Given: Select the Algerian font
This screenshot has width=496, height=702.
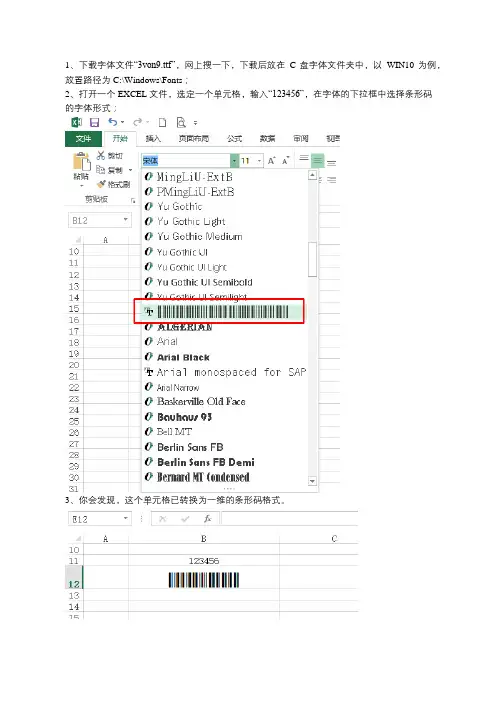Looking at the screenshot, I should (225, 327).
